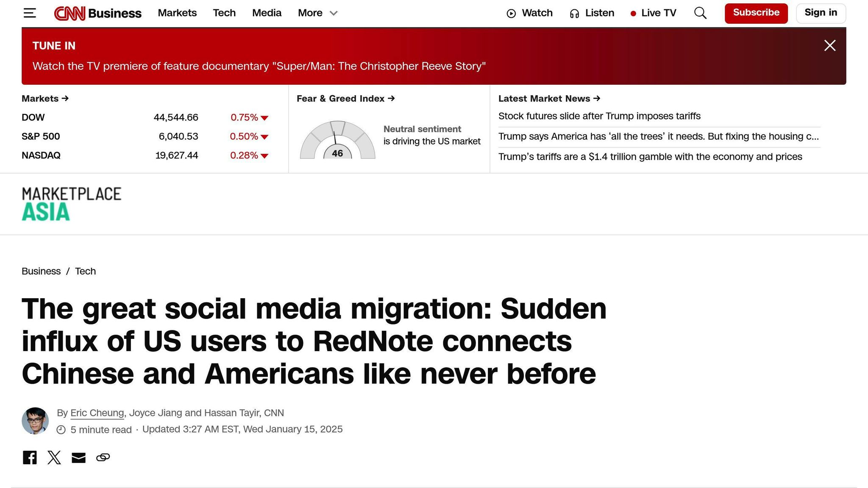Click the CNN Business logo

[x=98, y=13]
